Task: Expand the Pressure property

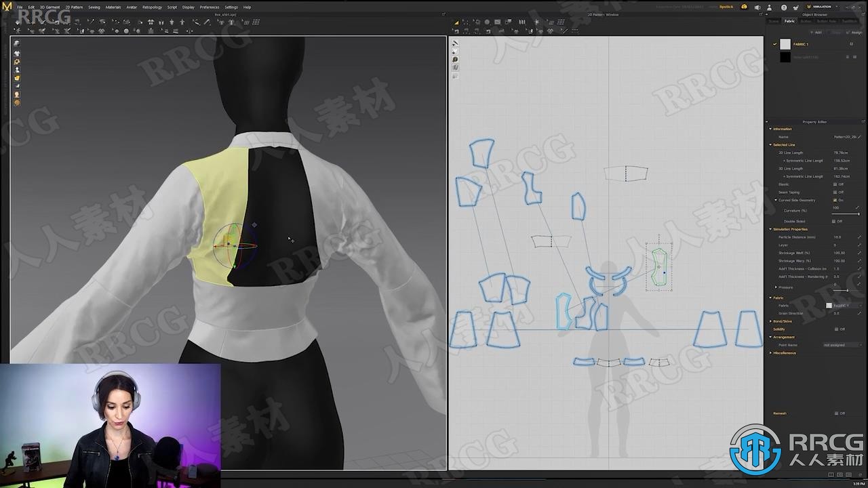Action: pos(776,287)
